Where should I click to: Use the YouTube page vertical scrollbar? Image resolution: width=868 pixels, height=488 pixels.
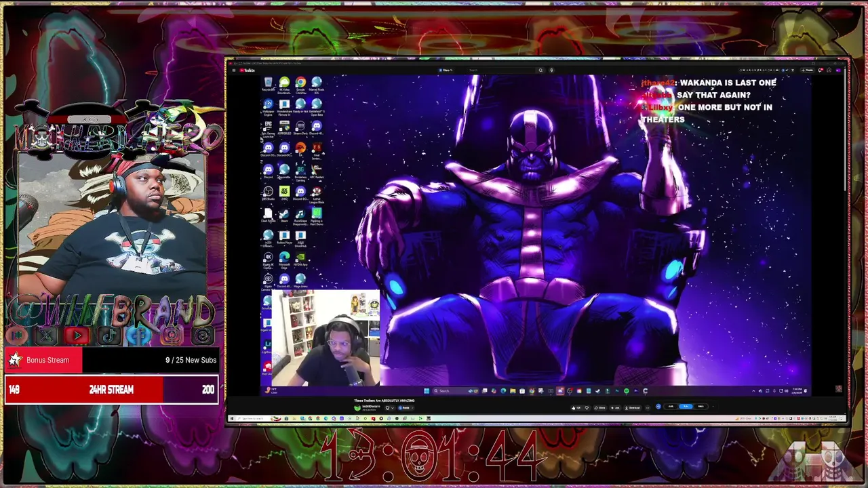coord(845,129)
